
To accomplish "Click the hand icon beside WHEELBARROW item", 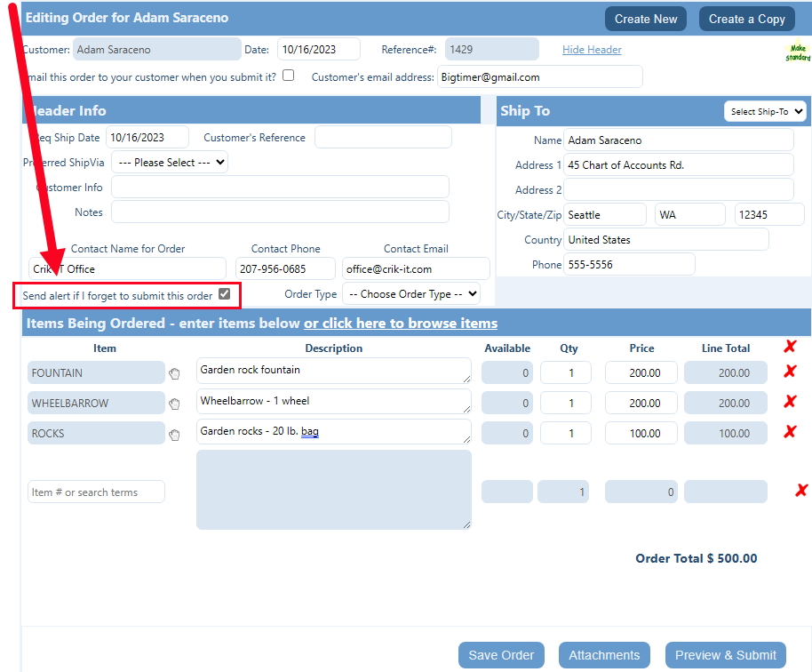I will coord(175,404).
